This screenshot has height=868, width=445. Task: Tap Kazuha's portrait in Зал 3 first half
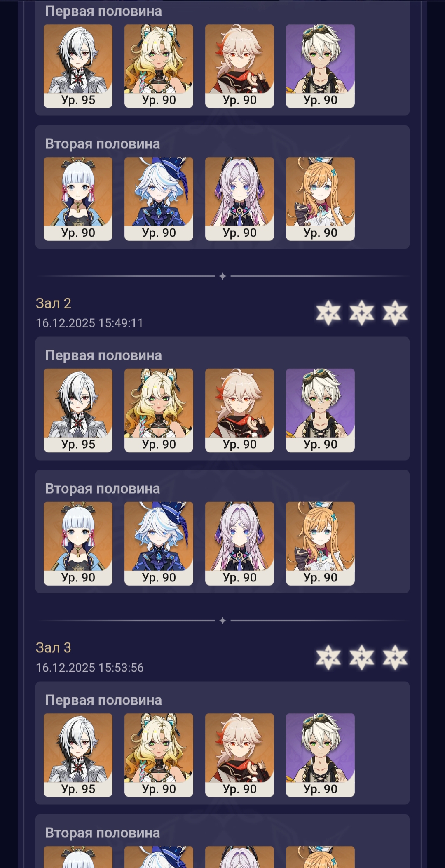239,755
